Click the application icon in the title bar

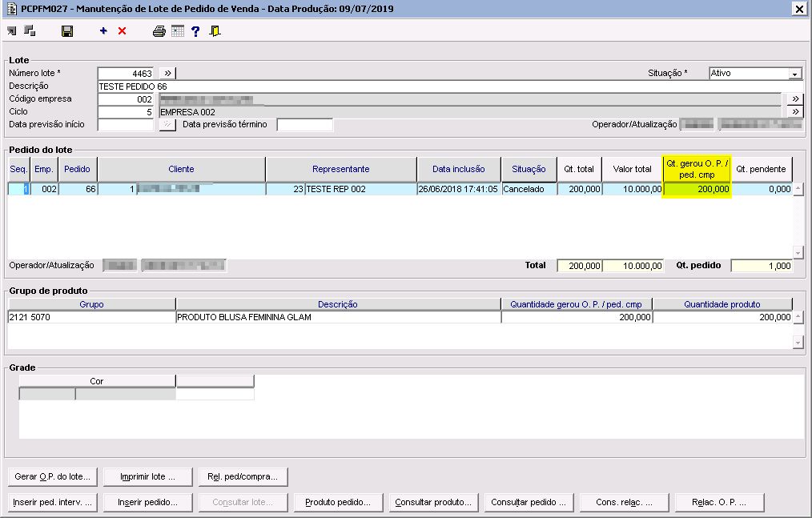11,9
